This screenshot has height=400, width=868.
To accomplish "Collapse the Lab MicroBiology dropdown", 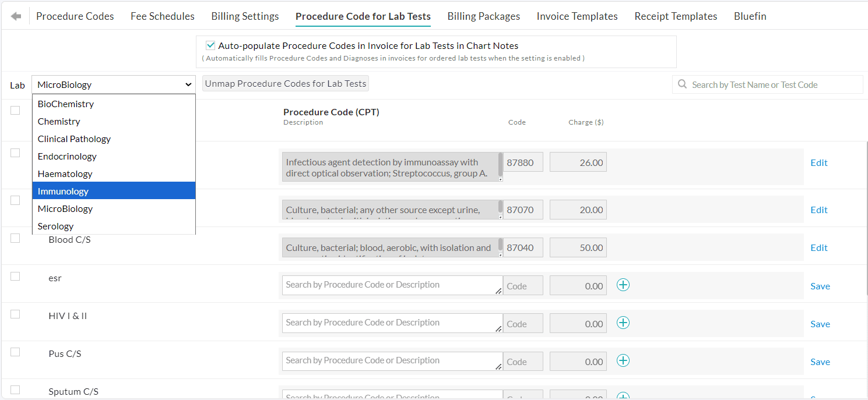I will (114, 84).
